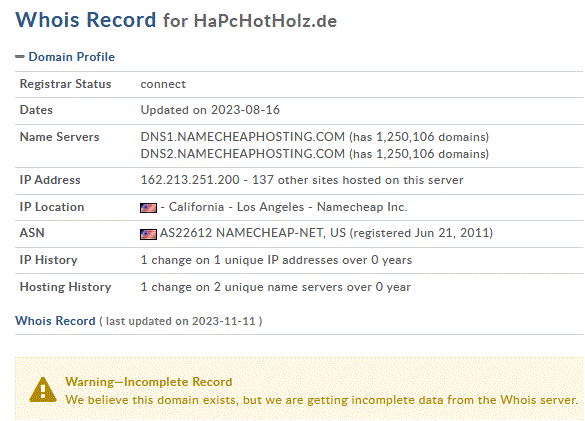Click the Updated on 2023-08-16 date
The image size is (585, 421).
pos(210,110)
